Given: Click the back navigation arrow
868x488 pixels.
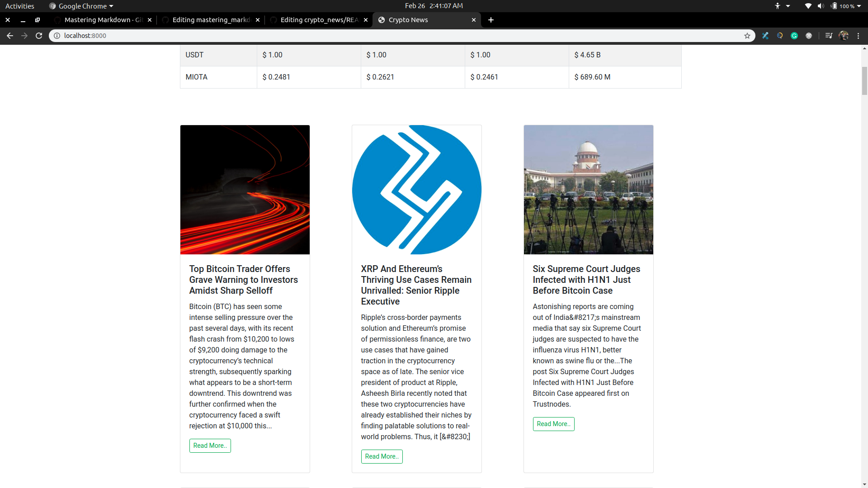Looking at the screenshot, I should (9, 35).
